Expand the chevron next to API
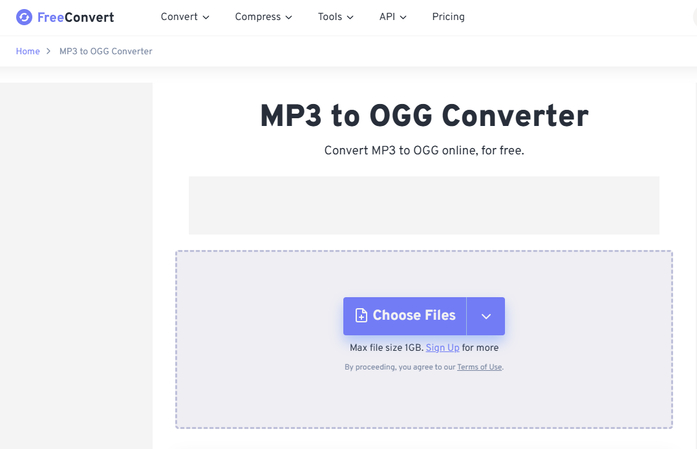697x449 pixels. (x=403, y=18)
